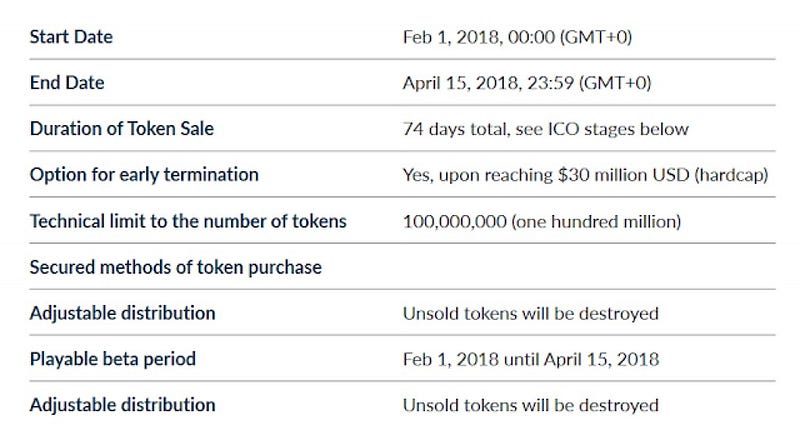The height and width of the screenshot is (430, 800).
Task: Select Feb 1, 2018 until April 15, 2018
Action: coord(531,360)
